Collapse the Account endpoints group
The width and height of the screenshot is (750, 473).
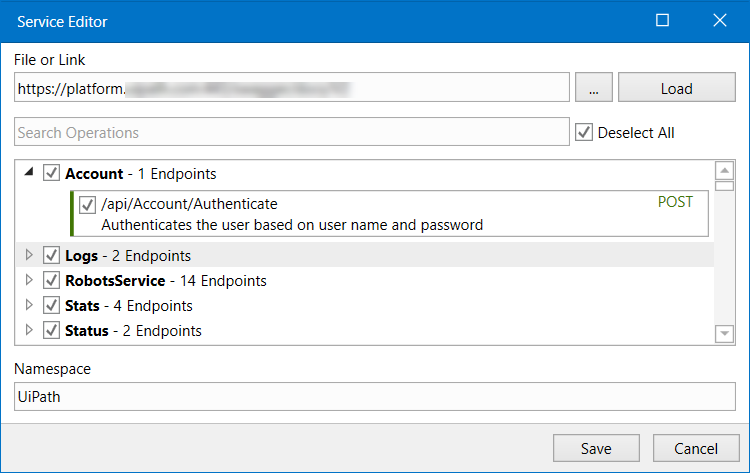29,173
